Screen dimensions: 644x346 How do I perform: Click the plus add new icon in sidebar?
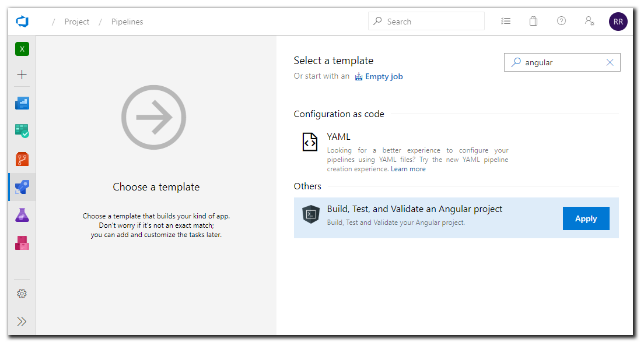[22, 74]
